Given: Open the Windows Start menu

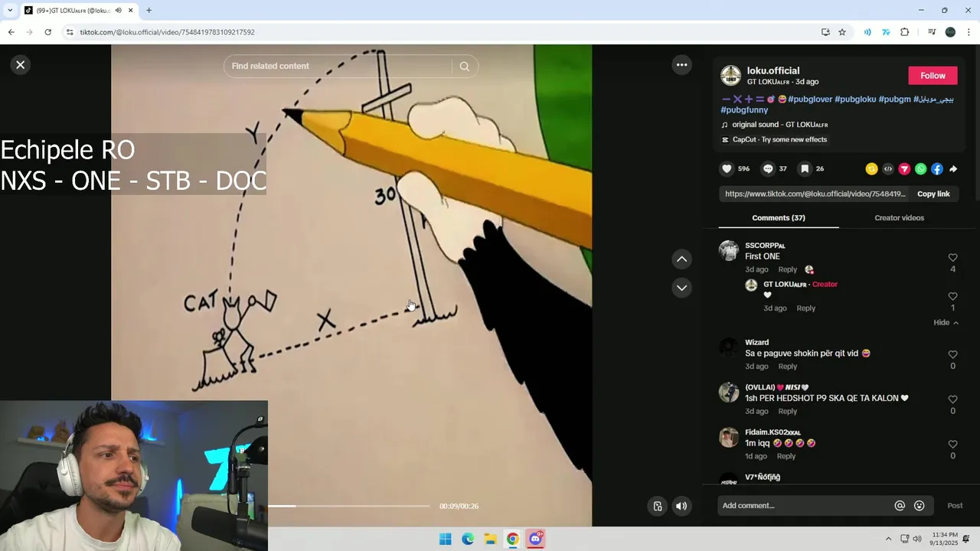Looking at the screenshot, I should [445, 539].
